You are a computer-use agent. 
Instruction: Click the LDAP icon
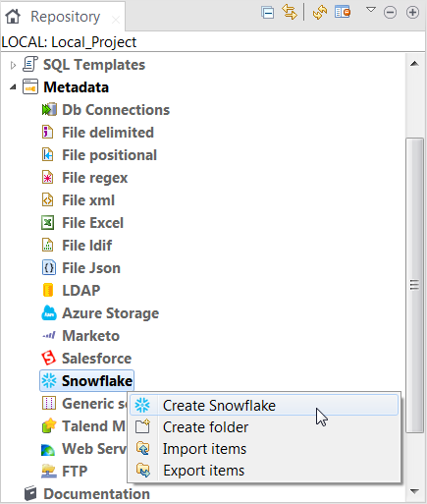click(48, 290)
